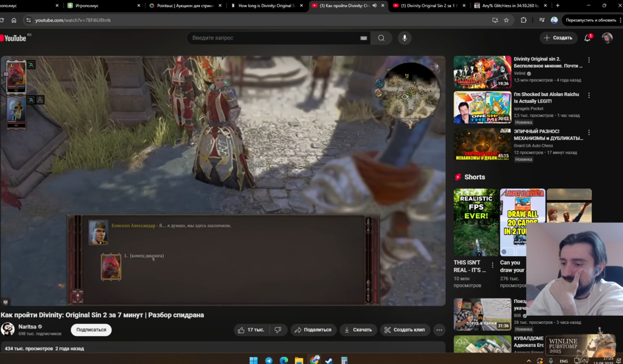Open Calculator from the taskbar
The height and width of the screenshot is (364, 623).
tap(344, 361)
